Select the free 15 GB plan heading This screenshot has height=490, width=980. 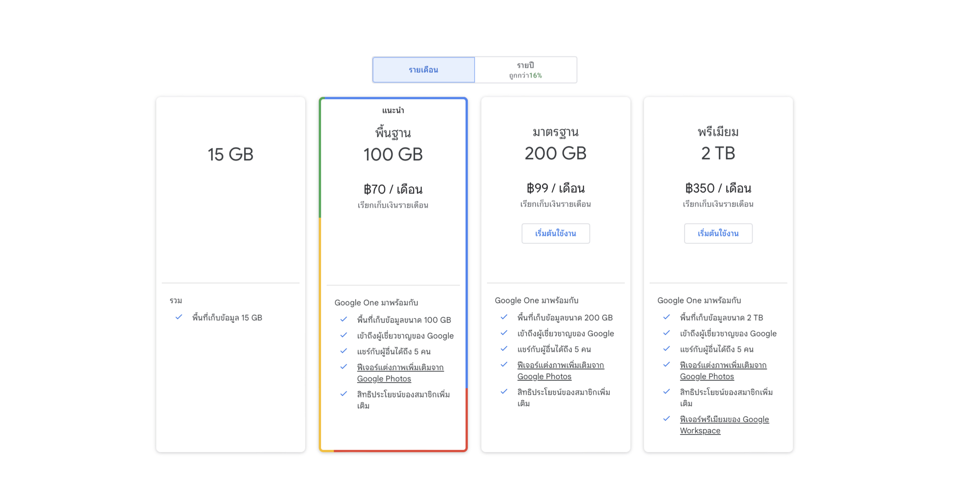pos(230,154)
